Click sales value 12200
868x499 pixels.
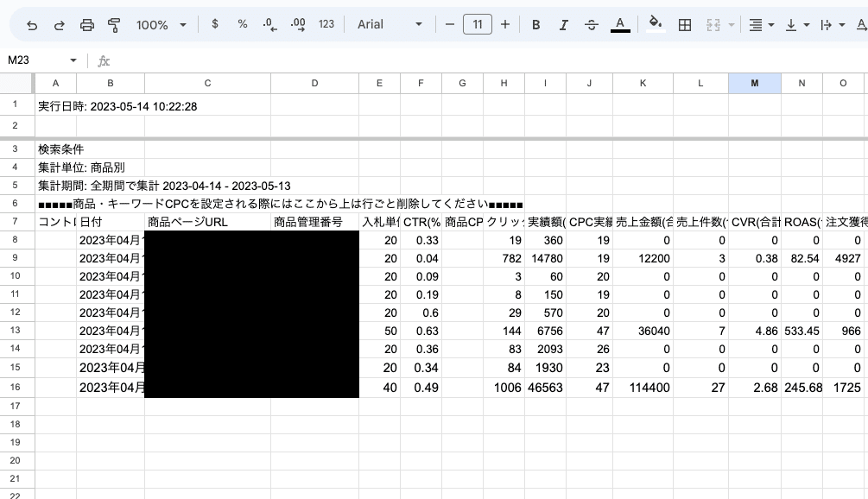click(643, 258)
